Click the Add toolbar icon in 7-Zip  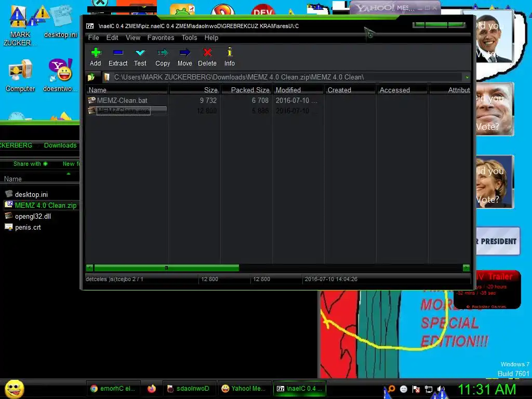pyautogui.click(x=96, y=57)
